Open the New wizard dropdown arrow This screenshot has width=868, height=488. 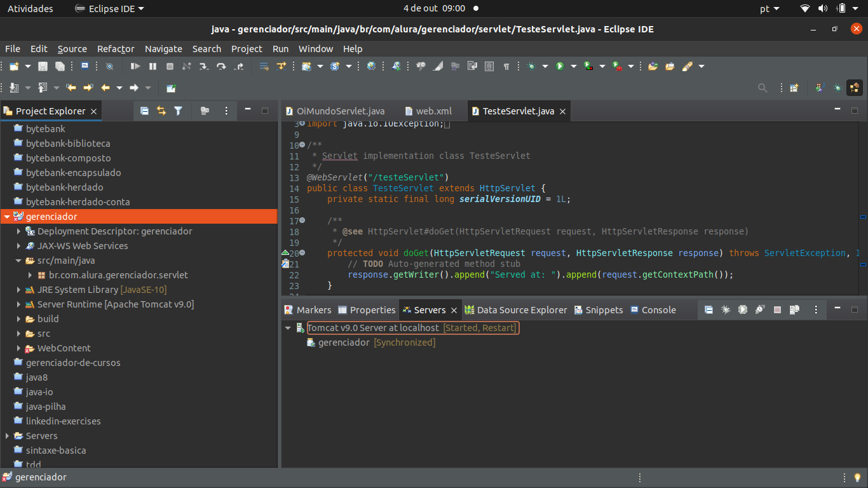[28, 66]
